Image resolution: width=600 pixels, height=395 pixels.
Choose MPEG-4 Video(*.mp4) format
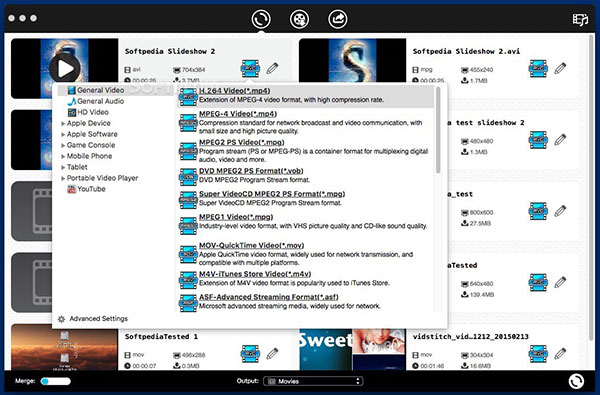coord(305,122)
